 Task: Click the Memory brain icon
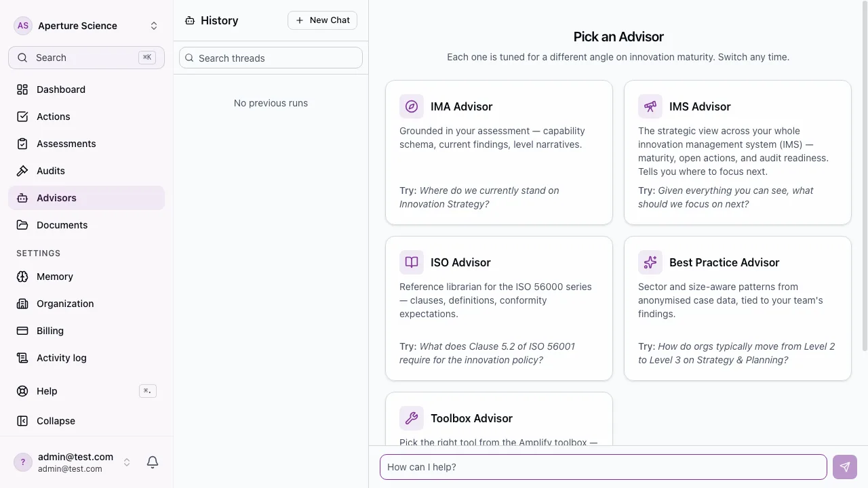(x=22, y=277)
